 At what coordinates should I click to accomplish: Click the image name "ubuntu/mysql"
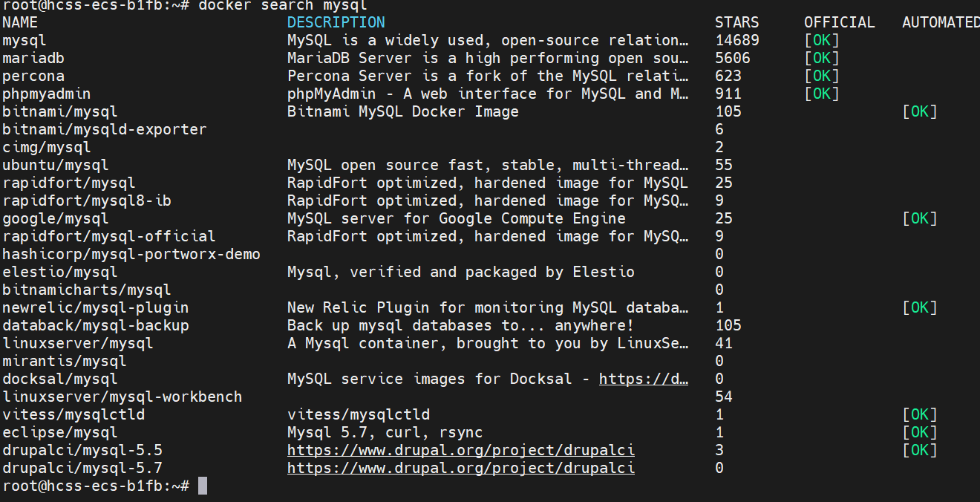click(x=56, y=166)
